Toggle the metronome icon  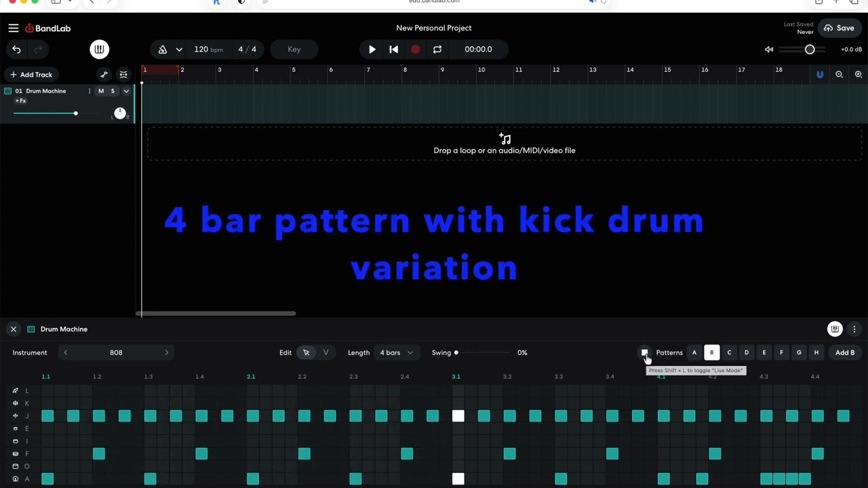163,49
